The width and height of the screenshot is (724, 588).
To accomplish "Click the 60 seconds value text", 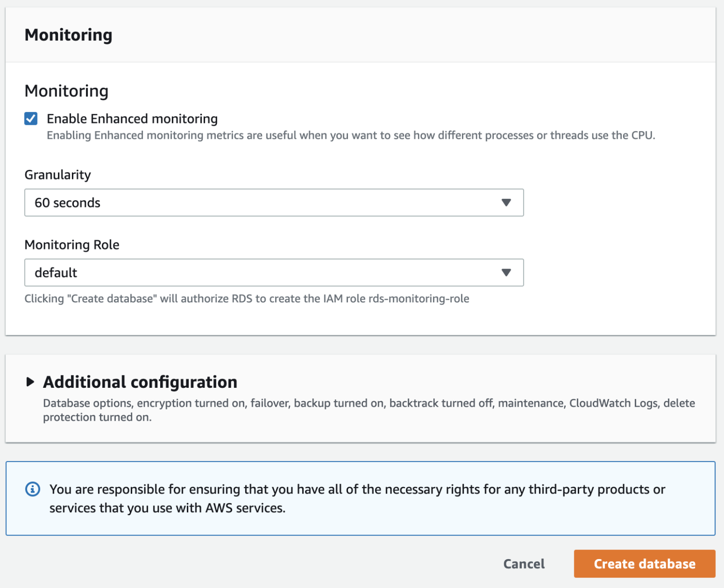I will 68,203.
